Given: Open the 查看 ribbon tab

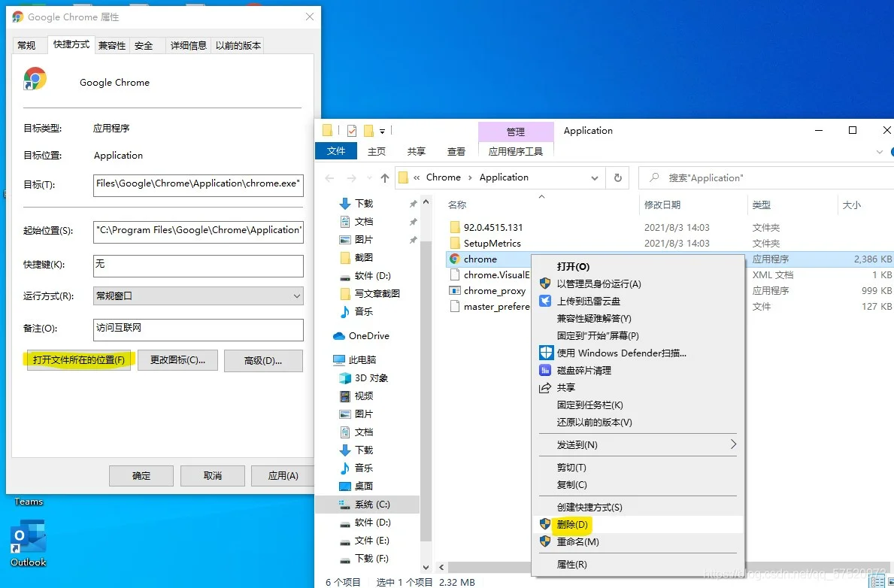Looking at the screenshot, I should pos(456,152).
